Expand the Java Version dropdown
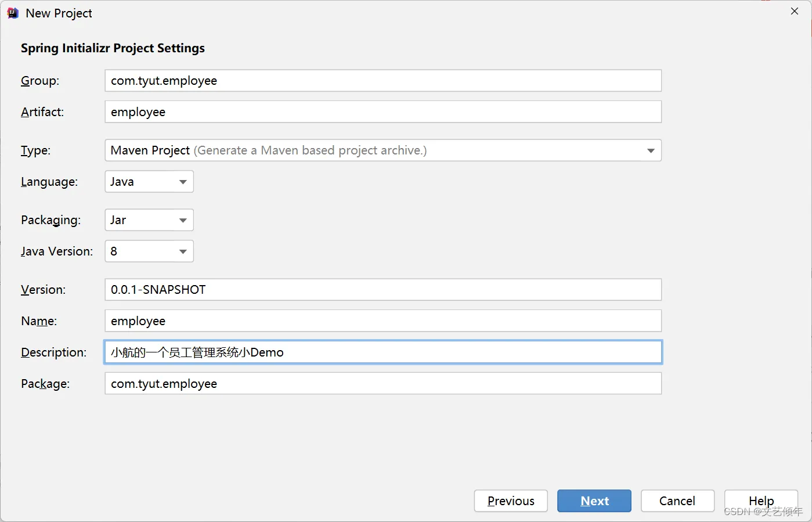The width and height of the screenshot is (812, 522). click(x=149, y=251)
